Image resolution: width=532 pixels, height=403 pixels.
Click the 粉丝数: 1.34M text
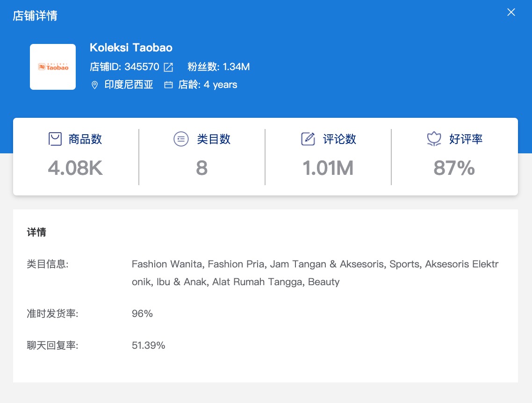pos(218,66)
